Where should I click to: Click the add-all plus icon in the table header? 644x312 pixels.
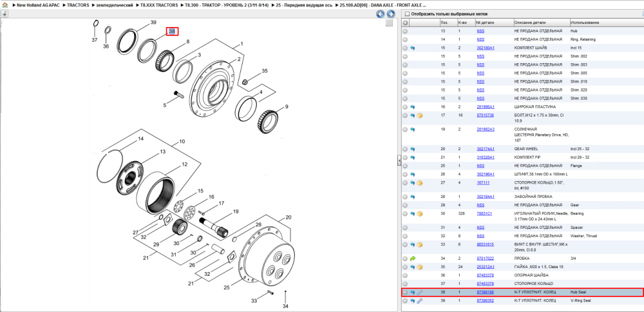pos(405,23)
